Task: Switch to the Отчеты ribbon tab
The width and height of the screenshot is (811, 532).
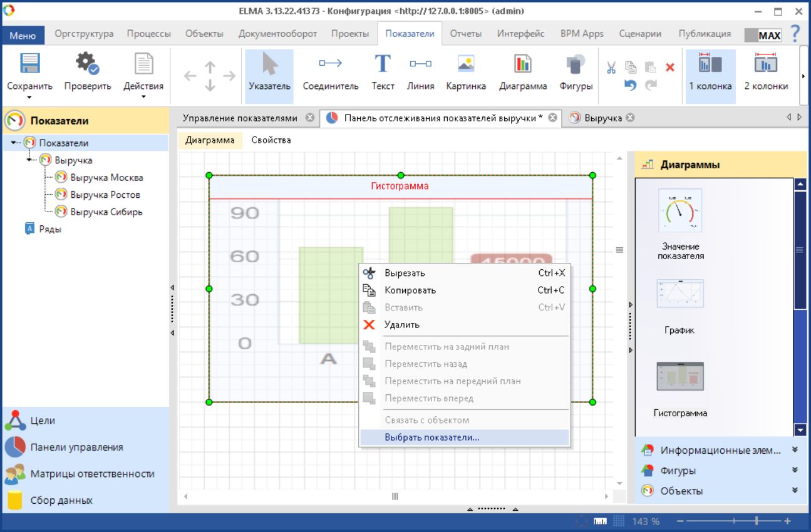Action: (x=465, y=34)
